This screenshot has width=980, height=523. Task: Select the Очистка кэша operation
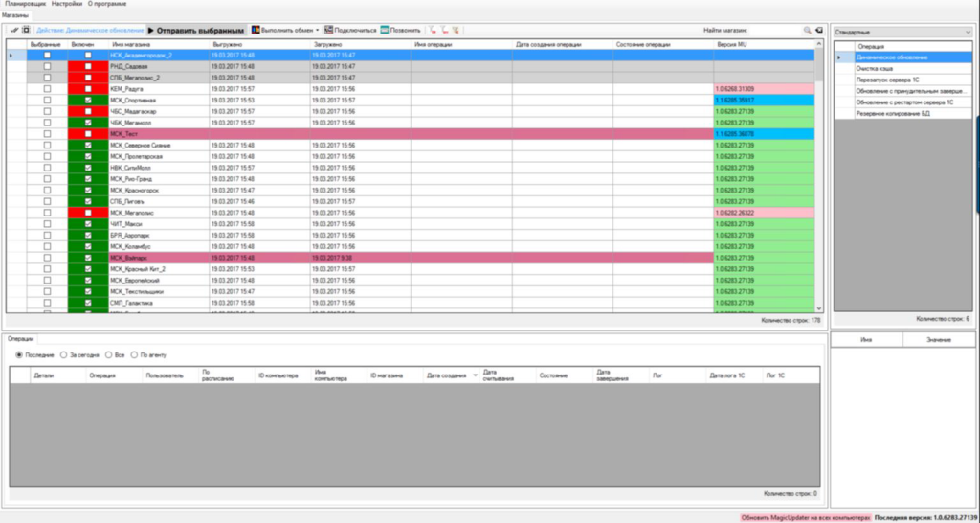click(913, 68)
